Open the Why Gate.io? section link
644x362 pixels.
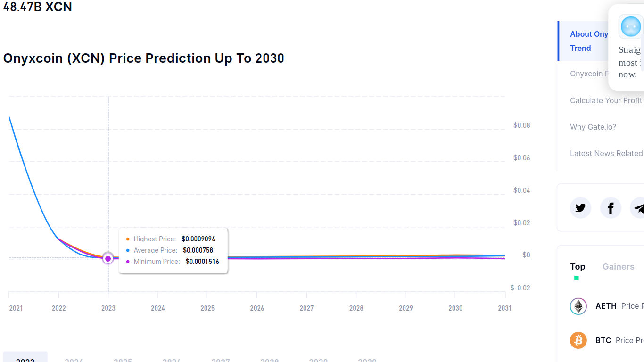pyautogui.click(x=593, y=127)
